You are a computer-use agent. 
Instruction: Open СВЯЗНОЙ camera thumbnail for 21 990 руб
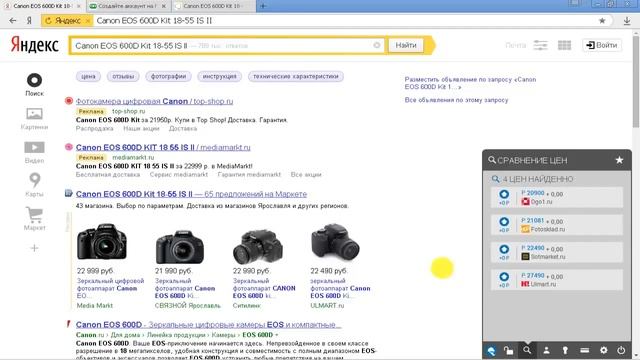click(180, 247)
